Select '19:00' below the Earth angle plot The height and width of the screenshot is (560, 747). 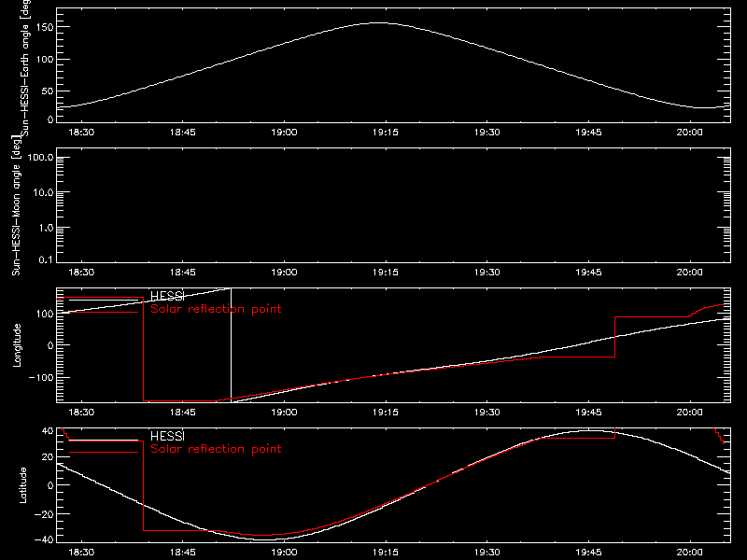coord(285,133)
